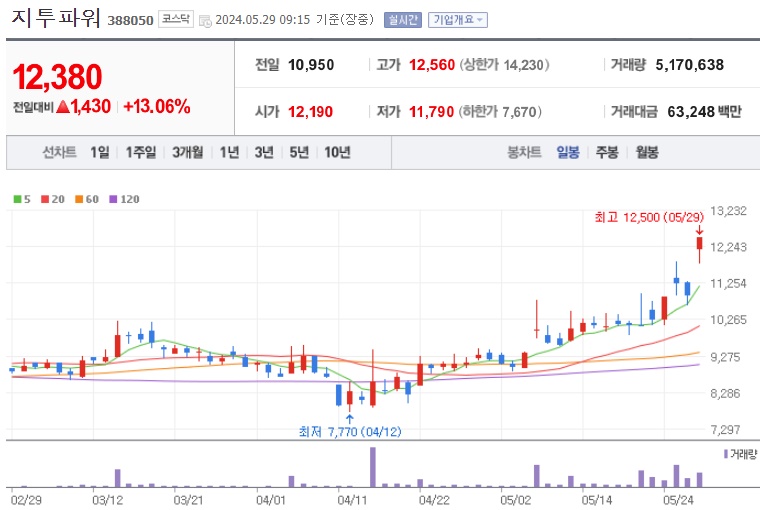Click the latest red candle on 05/29
The image size is (760, 510).
(x=699, y=243)
